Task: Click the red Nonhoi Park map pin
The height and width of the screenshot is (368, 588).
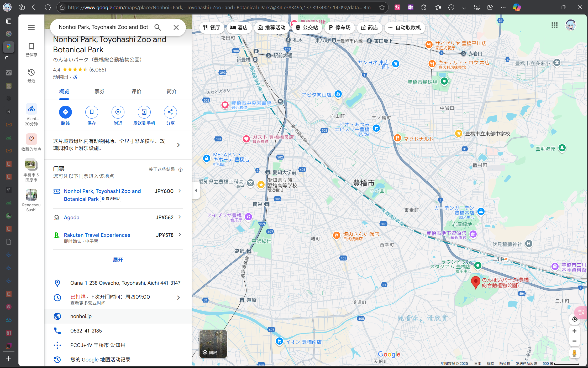Action: [476, 283]
